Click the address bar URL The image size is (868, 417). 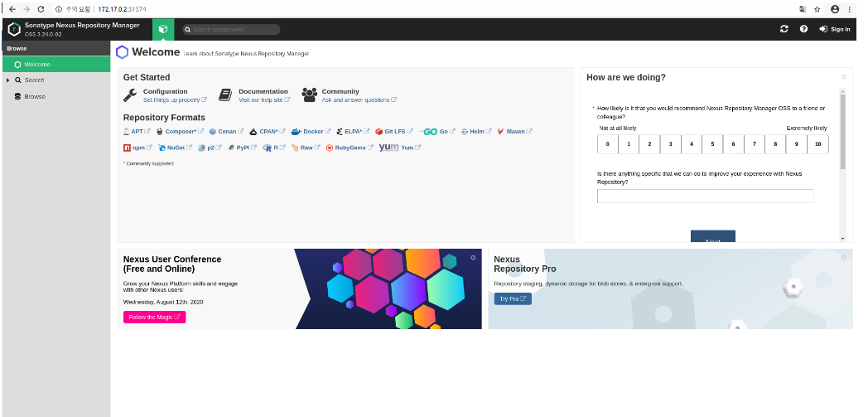point(122,9)
